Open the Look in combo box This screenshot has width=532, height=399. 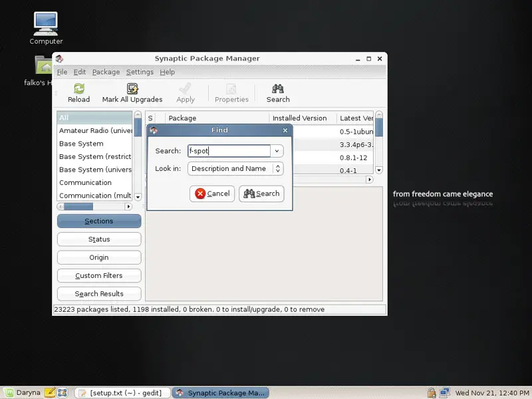[x=235, y=169]
